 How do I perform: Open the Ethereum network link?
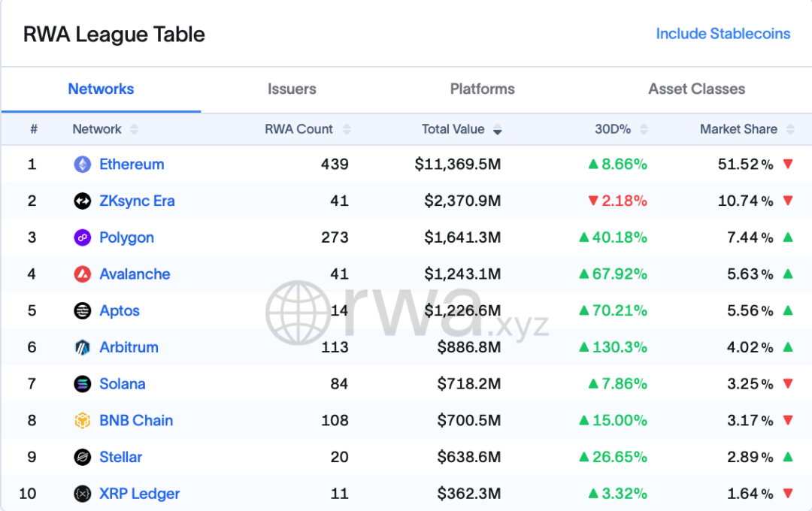(x=132, y=165)
